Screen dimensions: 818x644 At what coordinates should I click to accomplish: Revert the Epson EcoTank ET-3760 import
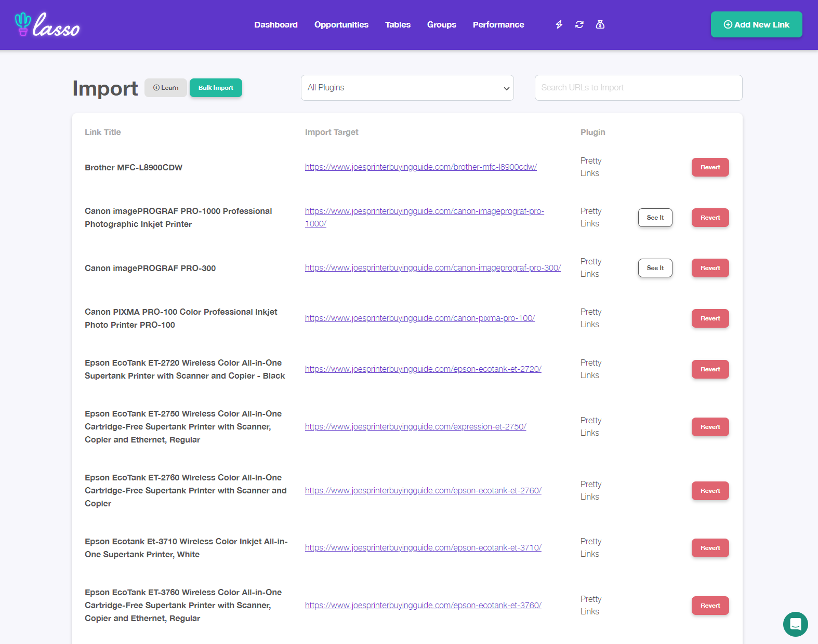click(710, 606)
